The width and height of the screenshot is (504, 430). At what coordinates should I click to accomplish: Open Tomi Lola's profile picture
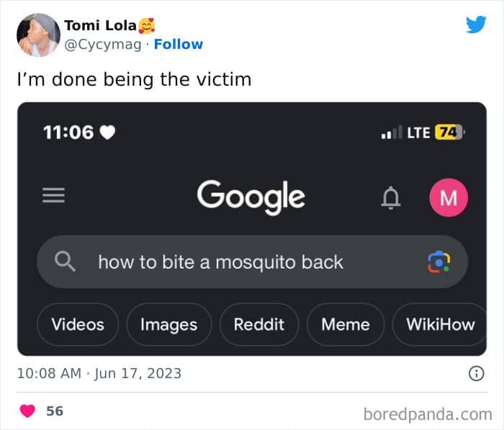click(x=38, y=35)
